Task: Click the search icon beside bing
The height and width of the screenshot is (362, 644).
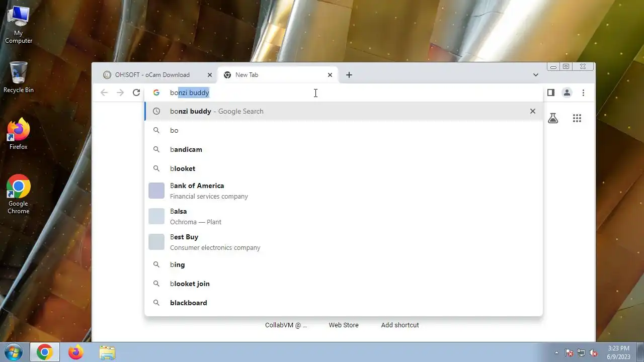Action: pos(156,264)
